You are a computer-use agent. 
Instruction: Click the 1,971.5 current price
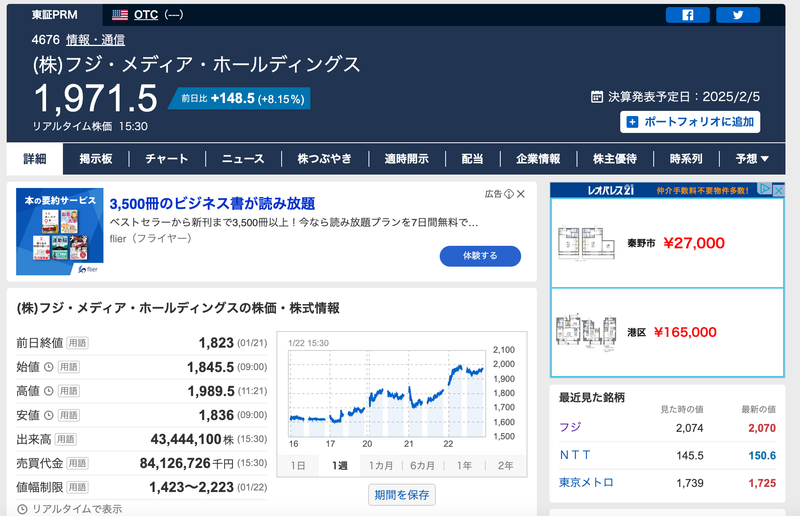pyautogui.click(x=96, y=99)
